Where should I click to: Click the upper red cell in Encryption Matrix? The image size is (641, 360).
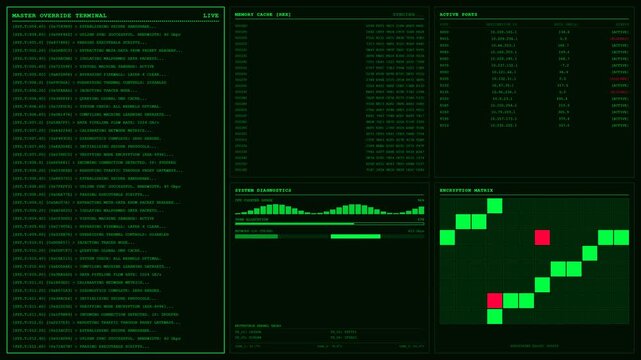coord(542,237)
